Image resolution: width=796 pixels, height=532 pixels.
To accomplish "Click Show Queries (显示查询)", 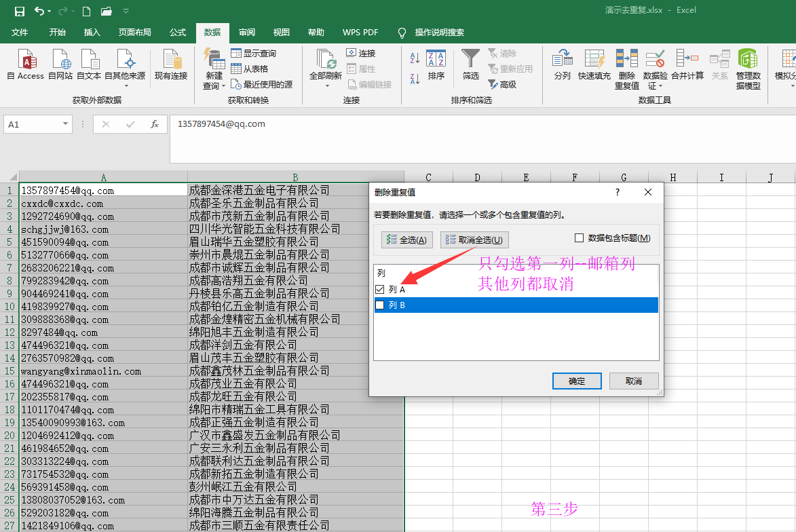I will pos(253,54).
